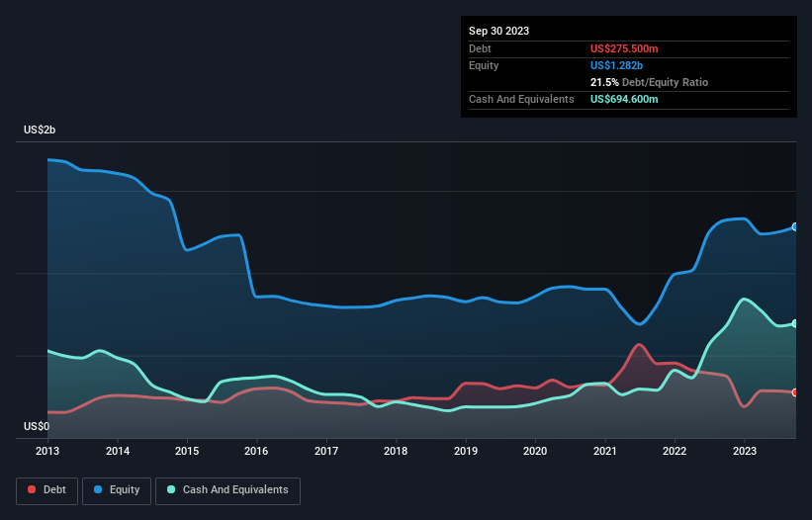The height and width of the screenshot is (520, 812).
Task: Select the blue Equity endpoint marker on the chart
Action: (x=795, y=226)
